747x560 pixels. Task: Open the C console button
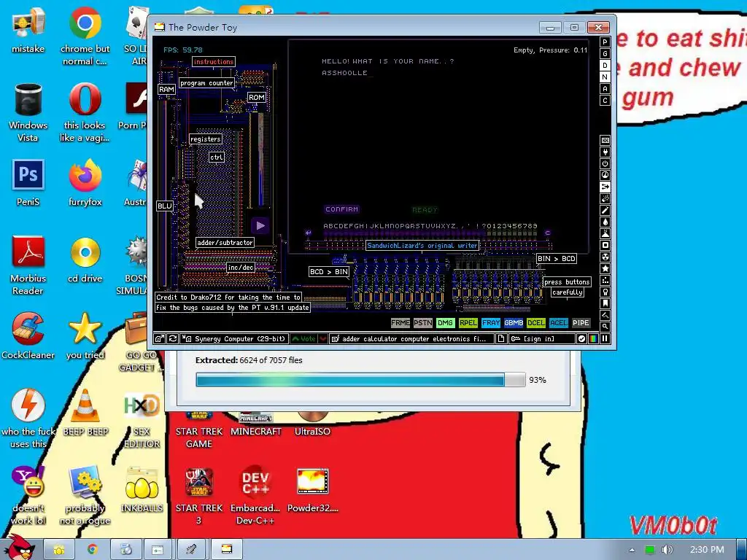pos(605,101)
